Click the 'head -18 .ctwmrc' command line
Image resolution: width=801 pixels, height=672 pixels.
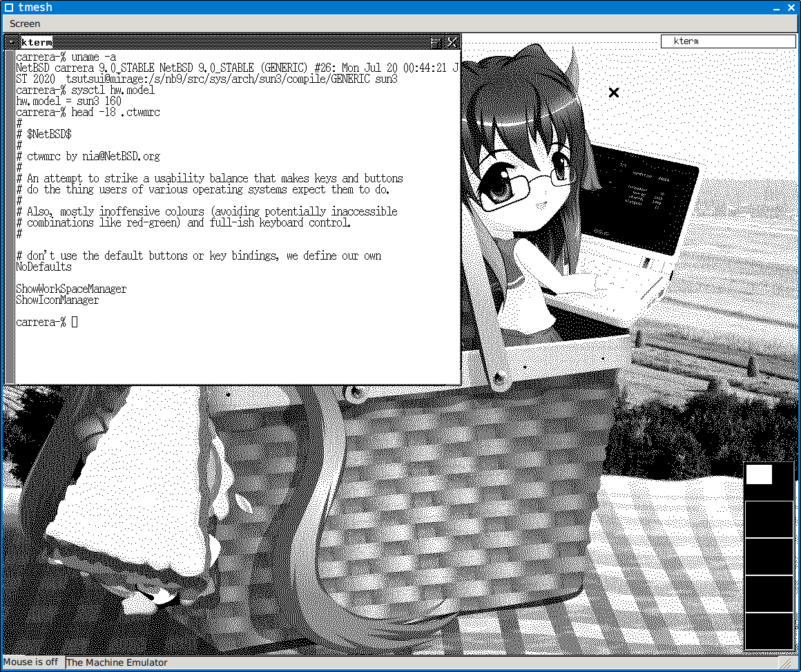point(88,112)
